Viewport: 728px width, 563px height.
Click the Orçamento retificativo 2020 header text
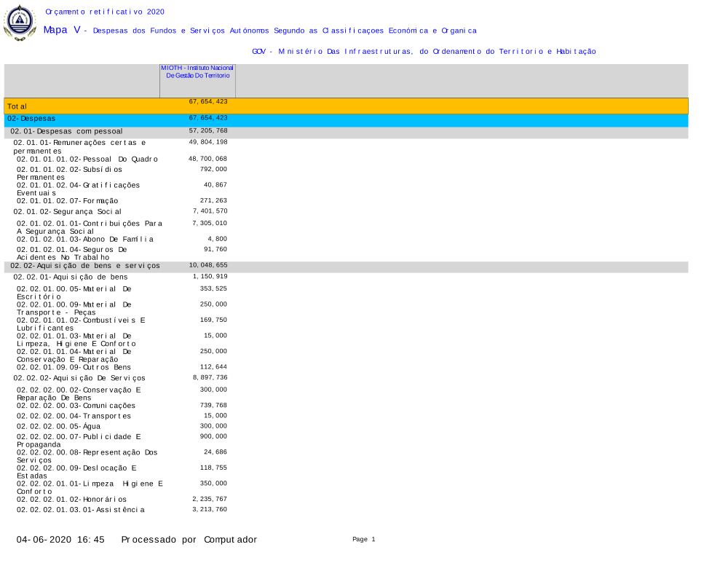click(105, 12)
